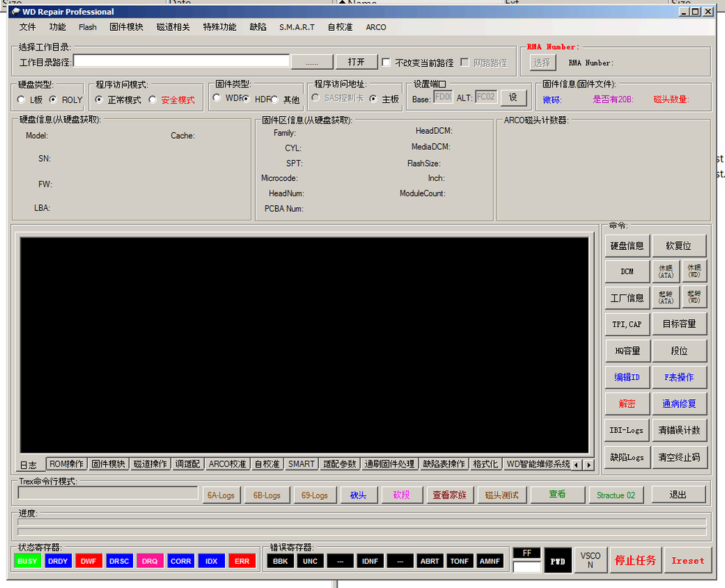Click the IBI-Logs button

[627, 431]
